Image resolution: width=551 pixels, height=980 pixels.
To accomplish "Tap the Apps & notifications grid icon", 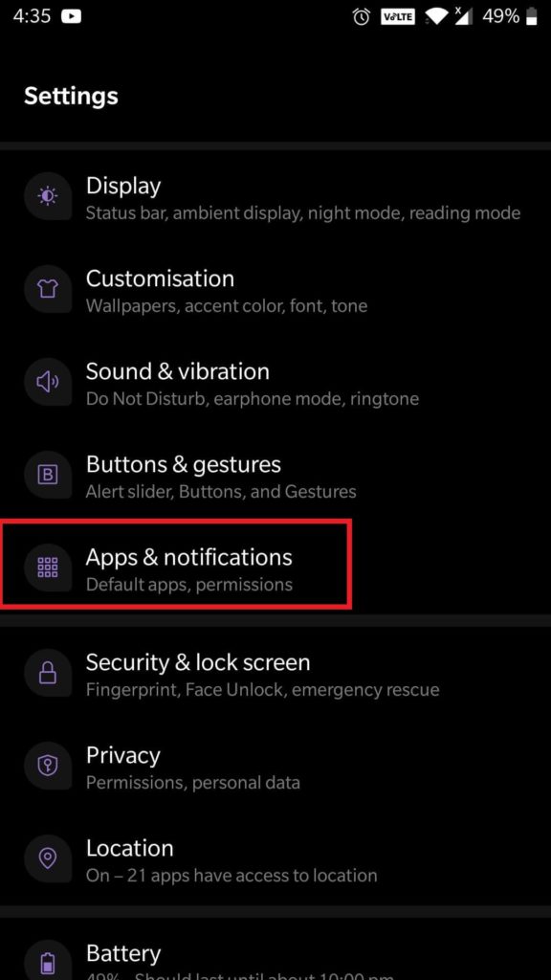I will tap(48, 568).
